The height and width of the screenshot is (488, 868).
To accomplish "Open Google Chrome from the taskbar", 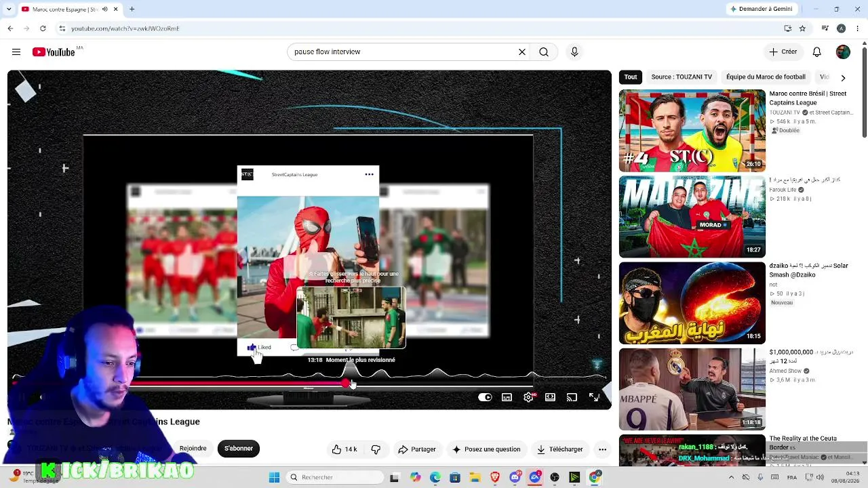I will point(595,477).
